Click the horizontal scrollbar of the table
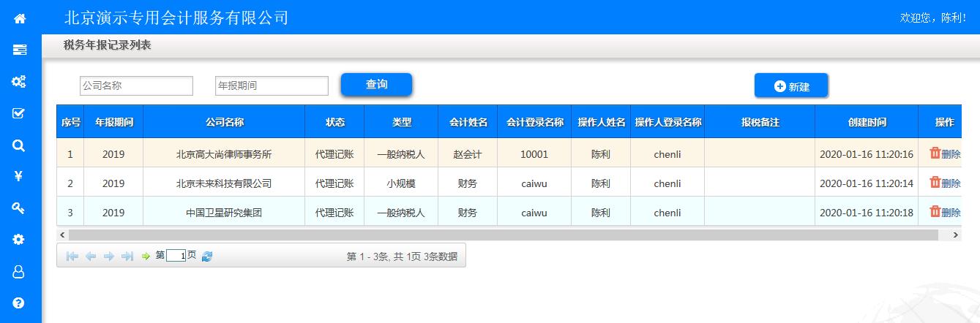980x323 pixels. coord(503,235)
